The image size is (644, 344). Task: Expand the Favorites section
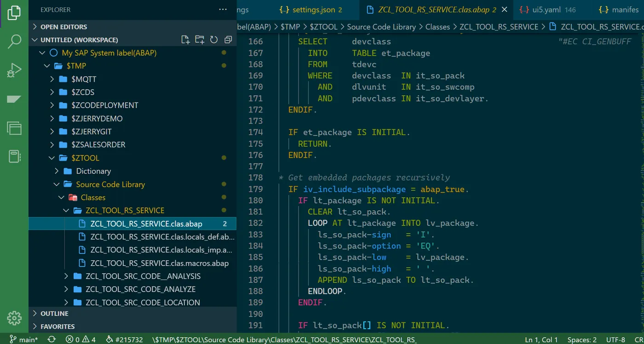tap(132, 327)
